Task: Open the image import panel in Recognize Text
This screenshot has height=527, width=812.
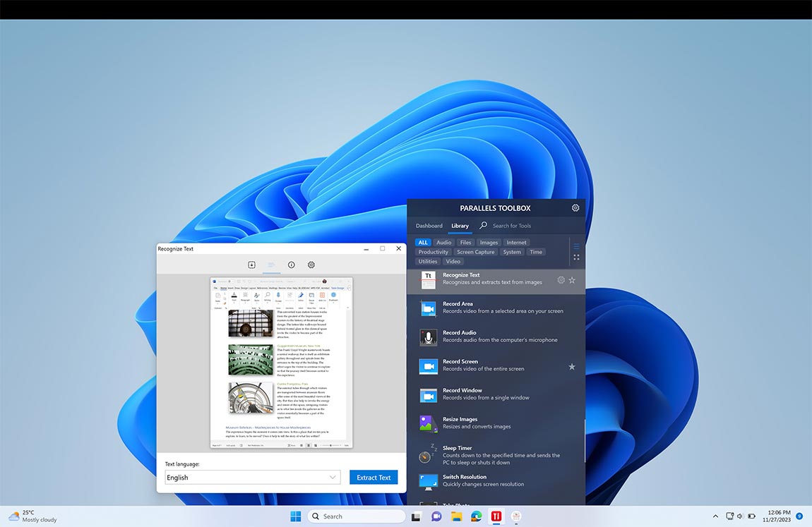Action: 251,265
